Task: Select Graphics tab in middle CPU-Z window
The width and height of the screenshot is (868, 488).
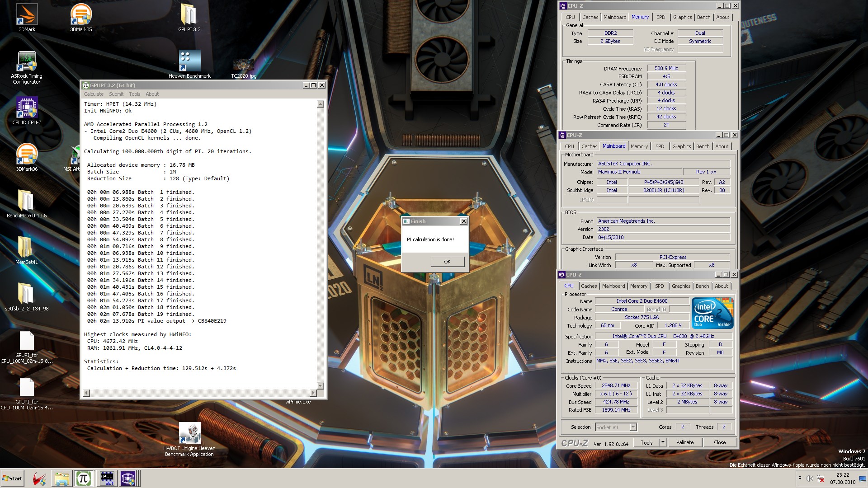Action: pos(681,146)
